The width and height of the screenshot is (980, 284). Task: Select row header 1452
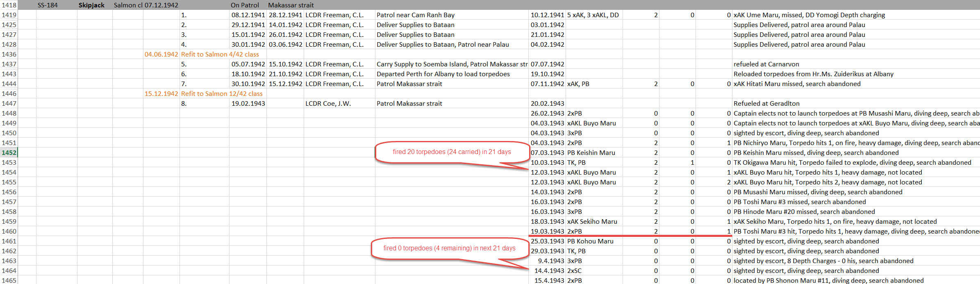pos(9,152)
